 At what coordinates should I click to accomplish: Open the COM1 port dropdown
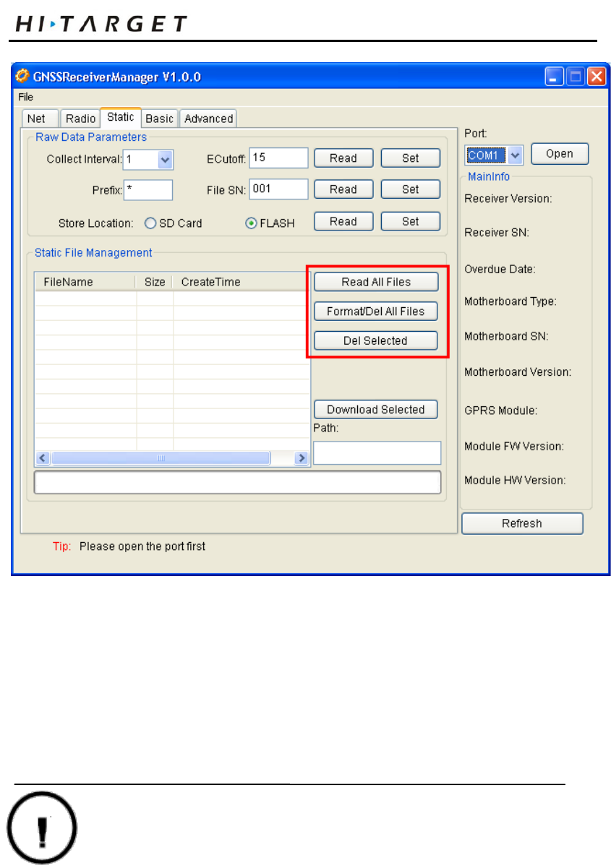click(515, 155)
